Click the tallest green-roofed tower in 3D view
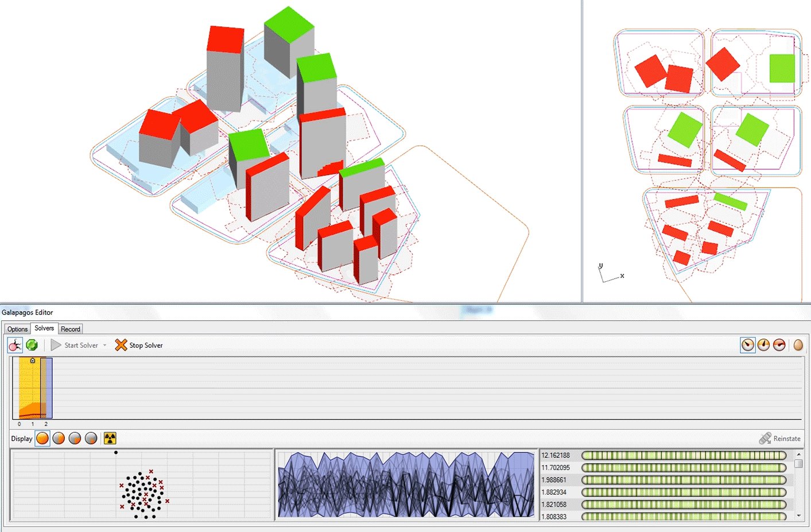 click(x=289, y=41)
